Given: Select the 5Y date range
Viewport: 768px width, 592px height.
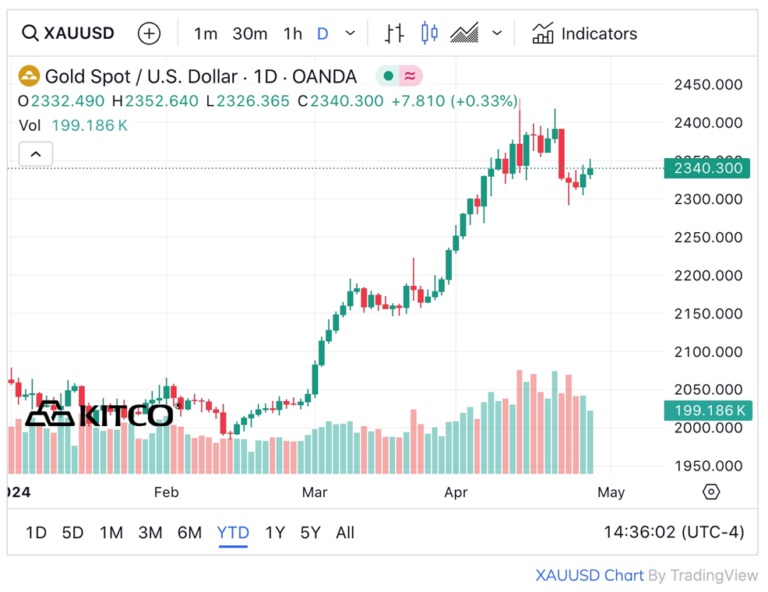Looking at the screenshot, I should tap(310, 532).
